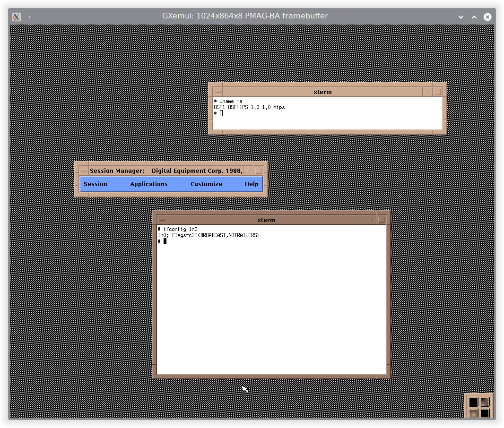Viewport: 504px width, 428px height.
Task: Click the Session Manager title bar
Action: point(166,171)
